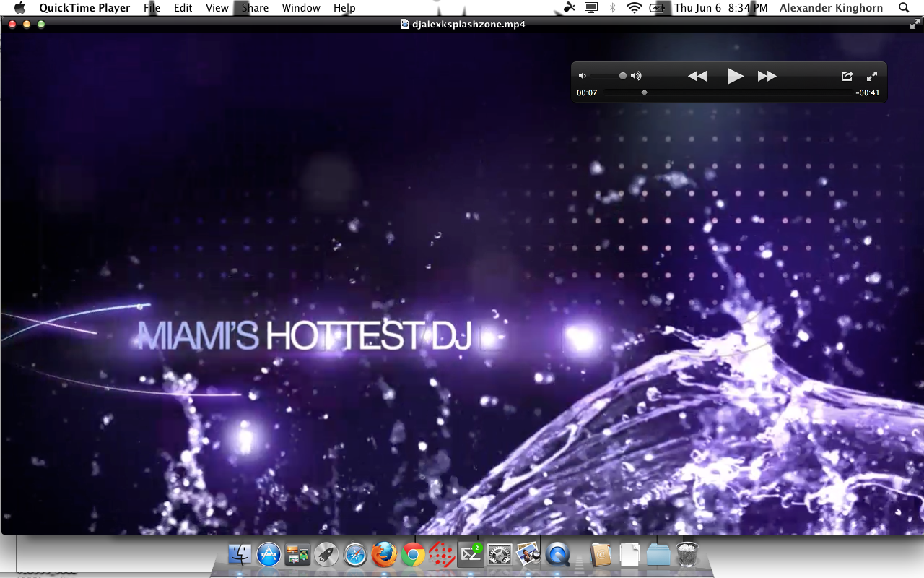The image size is (924, 578).
Task: Expand the Alexander Kinghorn user menu
Action: click(831, 8)
